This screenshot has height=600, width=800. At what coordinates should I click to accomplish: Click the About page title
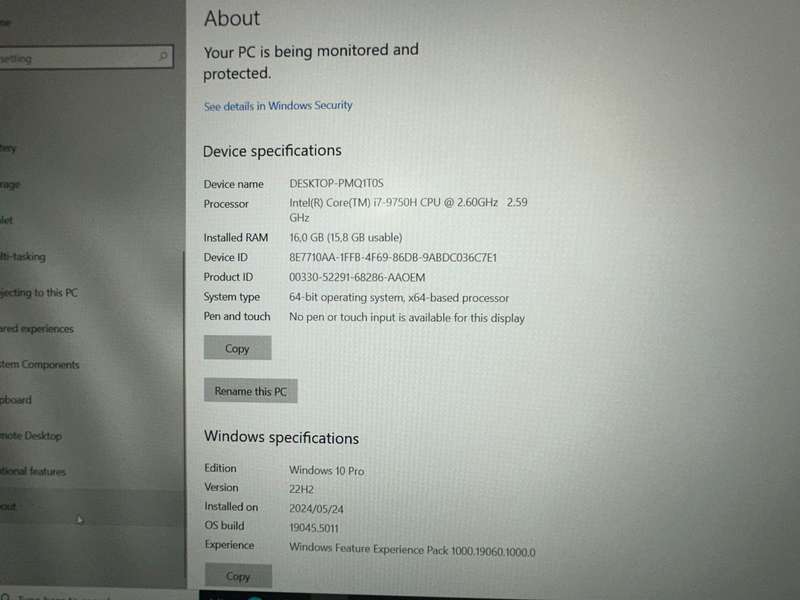232,18
